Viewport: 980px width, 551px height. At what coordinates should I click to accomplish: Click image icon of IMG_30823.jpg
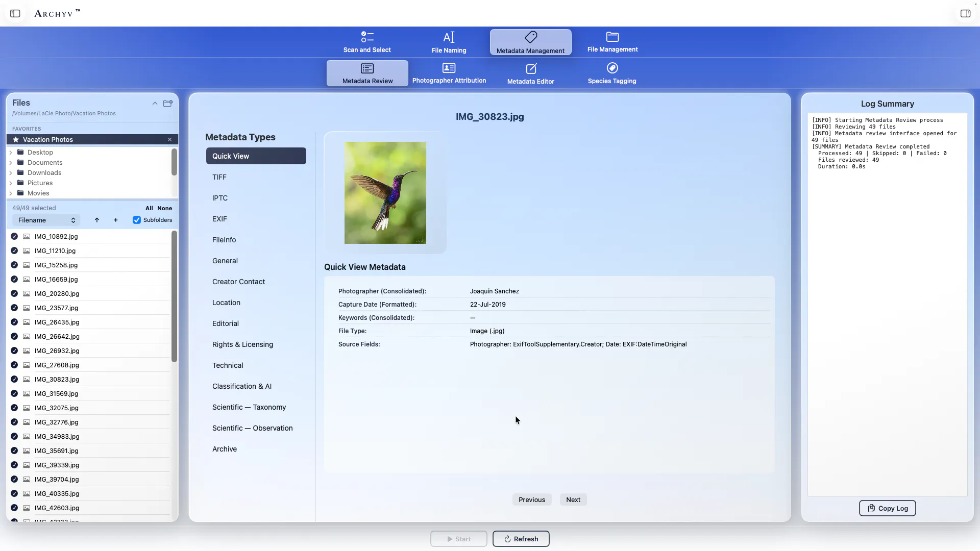[27, 380]
